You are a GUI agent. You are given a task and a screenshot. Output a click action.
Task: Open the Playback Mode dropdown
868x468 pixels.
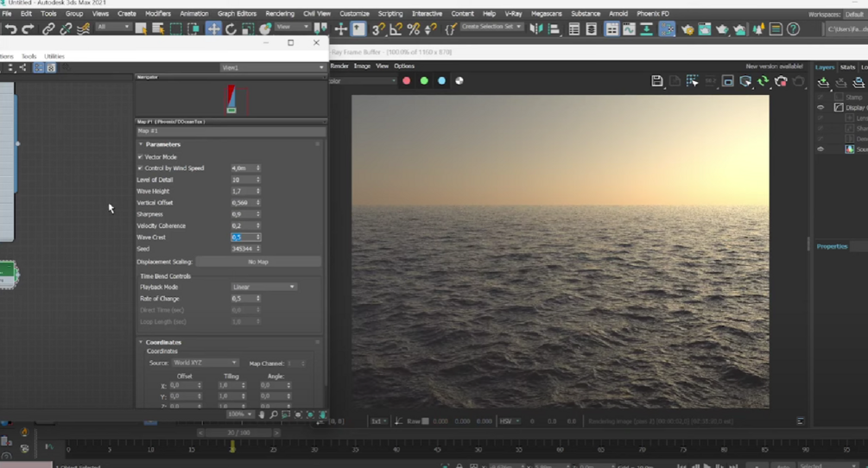point(263,287)
